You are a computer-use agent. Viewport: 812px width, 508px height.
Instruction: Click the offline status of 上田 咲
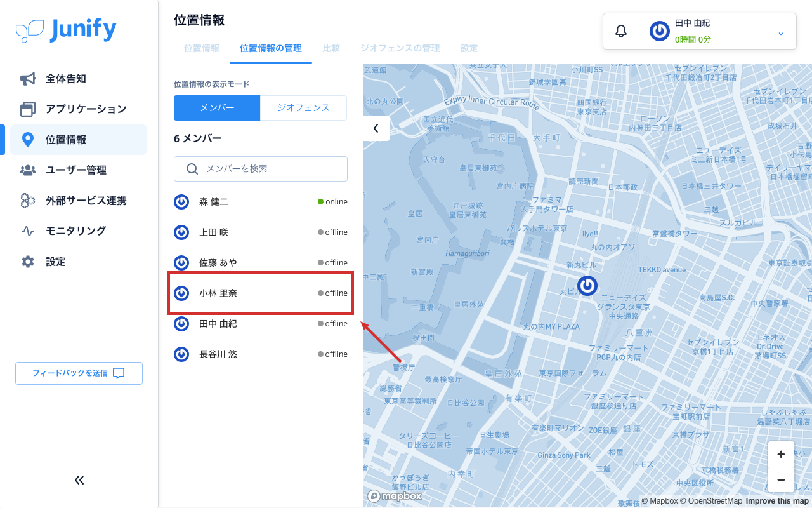(332, 232)
